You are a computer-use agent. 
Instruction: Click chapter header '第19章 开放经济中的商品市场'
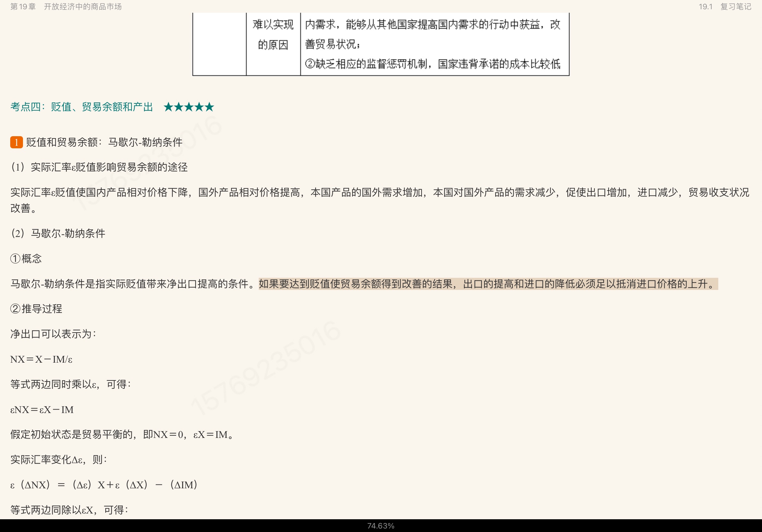pyautogui.click(x=66, y=7)
